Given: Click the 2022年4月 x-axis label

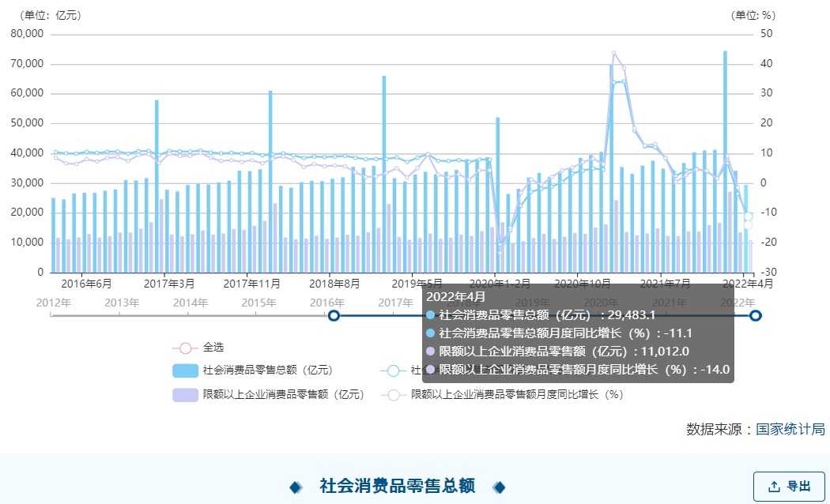Looking at the screenshot, I should click(748, 284).
